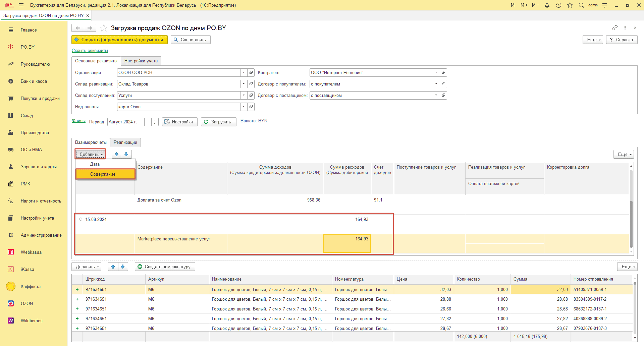Open the top-right Еще dropdown
This screenshot has height=346, width=644.
point(593,40)
